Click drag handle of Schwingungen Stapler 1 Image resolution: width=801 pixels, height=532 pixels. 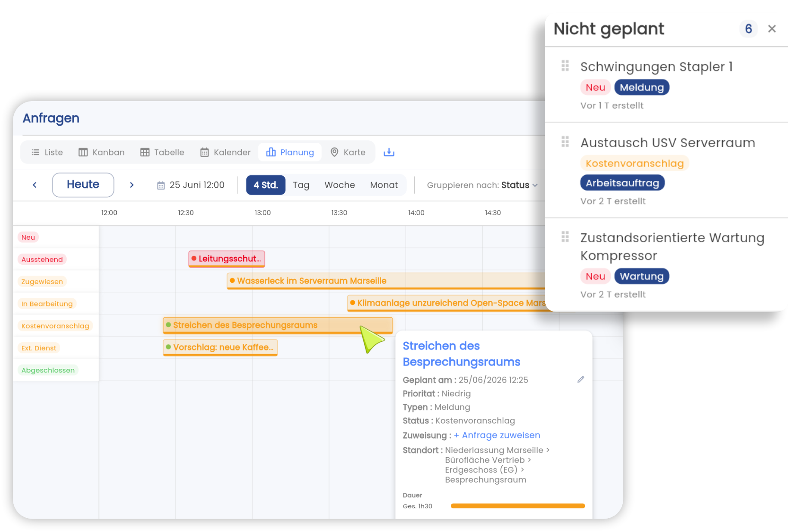[565, 66]
